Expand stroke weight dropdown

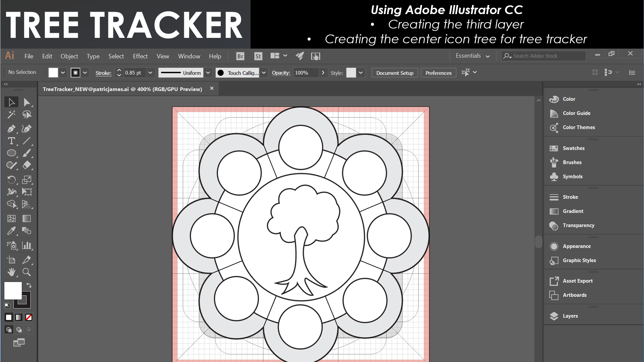(150, 73)
